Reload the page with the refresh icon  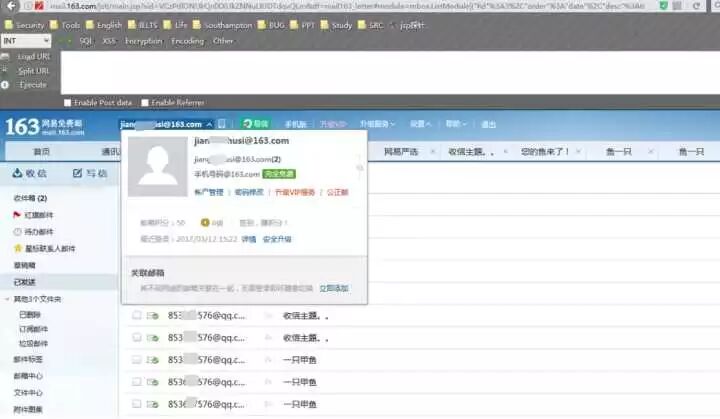[696, 6]
